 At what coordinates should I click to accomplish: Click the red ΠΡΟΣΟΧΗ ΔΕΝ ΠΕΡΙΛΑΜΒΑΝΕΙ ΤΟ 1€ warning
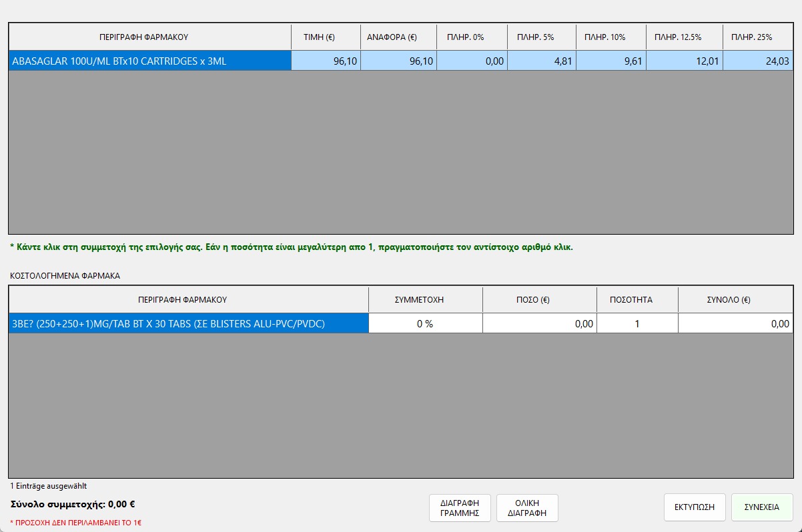pos(76,523)
